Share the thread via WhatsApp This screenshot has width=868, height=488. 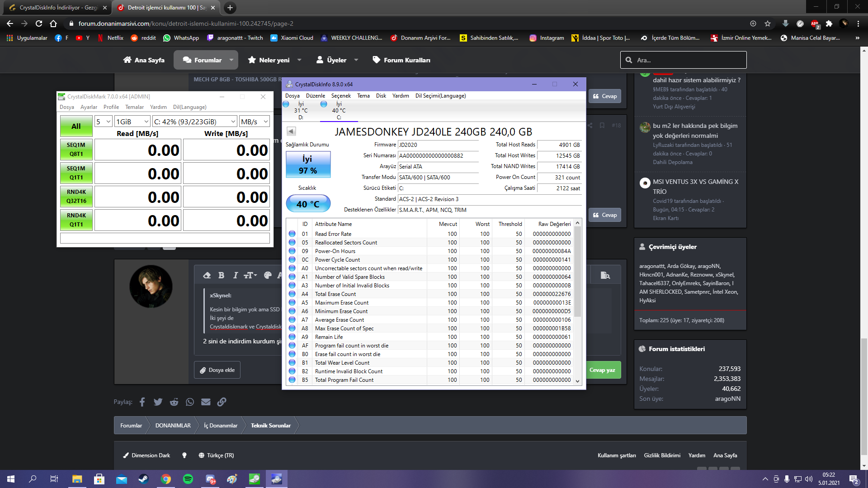coord(190,402)
